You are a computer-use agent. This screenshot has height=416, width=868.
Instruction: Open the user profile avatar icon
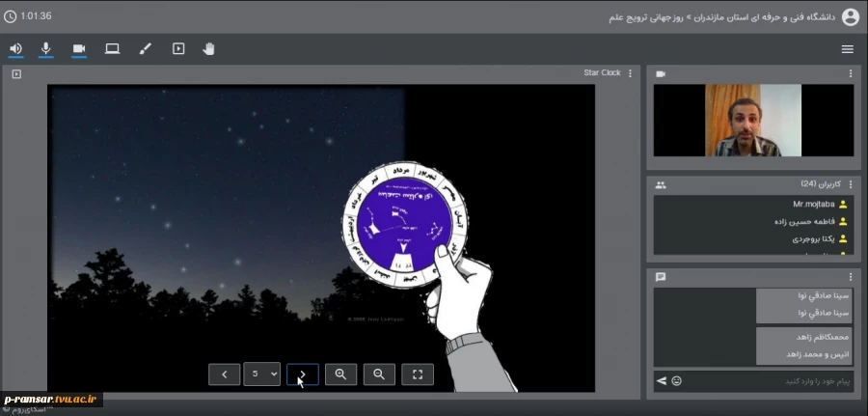pos(851,16)
